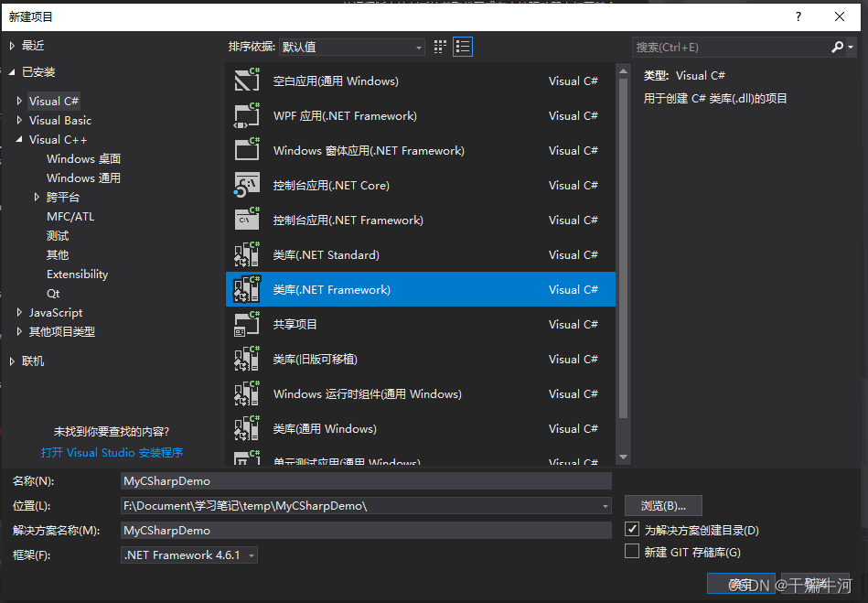Select the 测试 category

[x=58, y=236]
